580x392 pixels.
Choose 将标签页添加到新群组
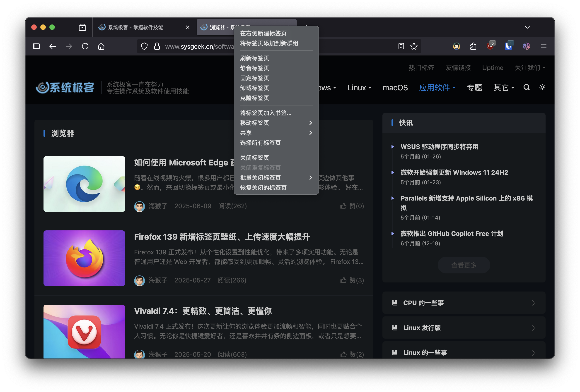point(276,43)
